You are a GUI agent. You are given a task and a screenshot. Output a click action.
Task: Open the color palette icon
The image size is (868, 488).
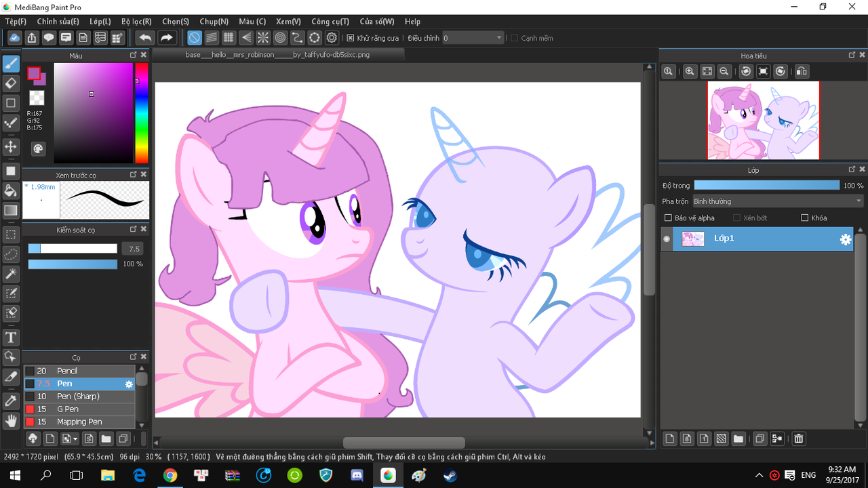[37, 148]
